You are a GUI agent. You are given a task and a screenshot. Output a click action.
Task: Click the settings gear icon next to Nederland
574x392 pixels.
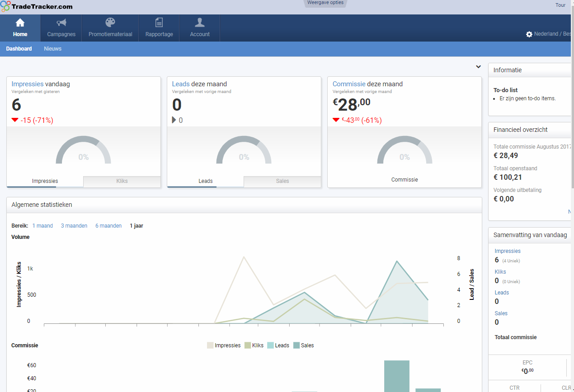tap(529, 34)
